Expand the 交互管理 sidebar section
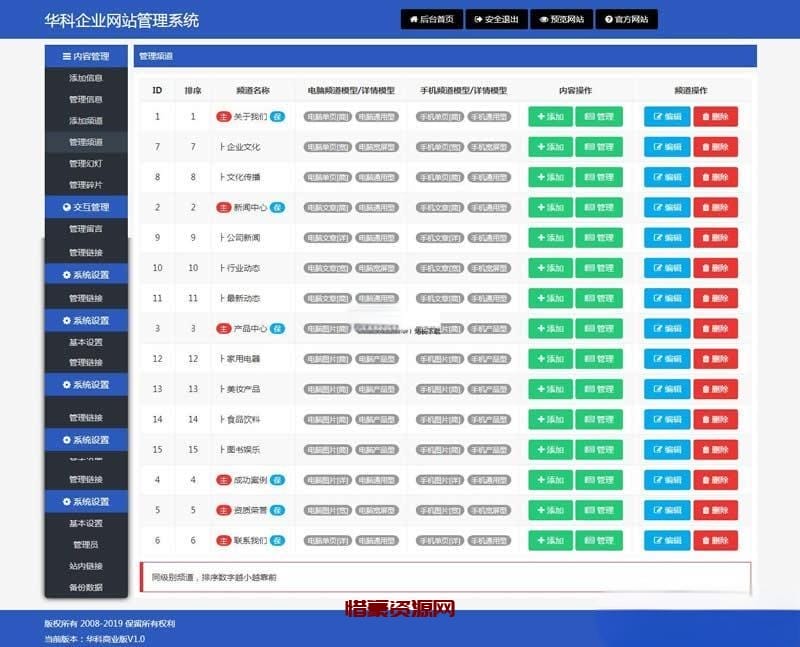Screen dimensions: 800x647 tap(86, 207)
